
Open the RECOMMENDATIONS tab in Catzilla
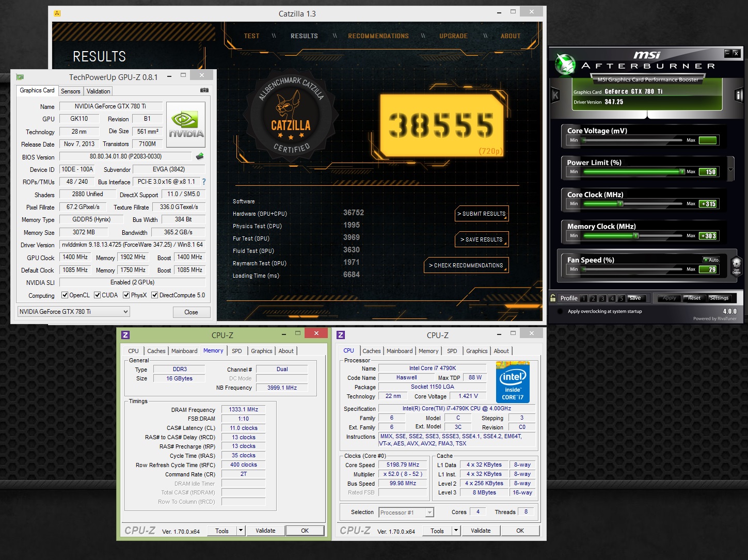click(378, 36)
